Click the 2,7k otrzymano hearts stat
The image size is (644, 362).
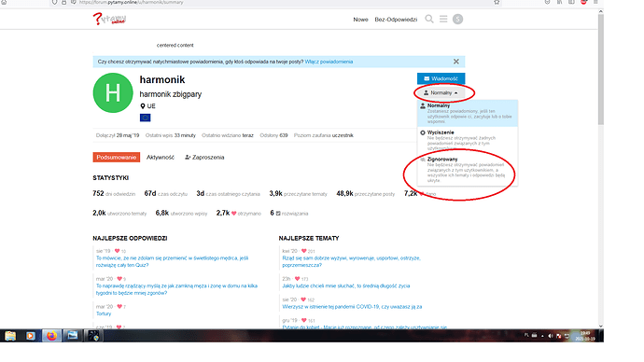coord(239,213)
